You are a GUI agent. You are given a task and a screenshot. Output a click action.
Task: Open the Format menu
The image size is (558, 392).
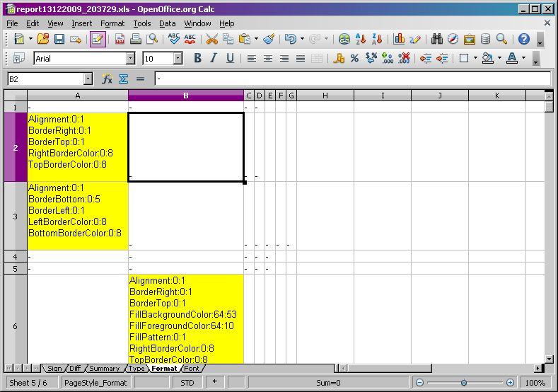112,23
